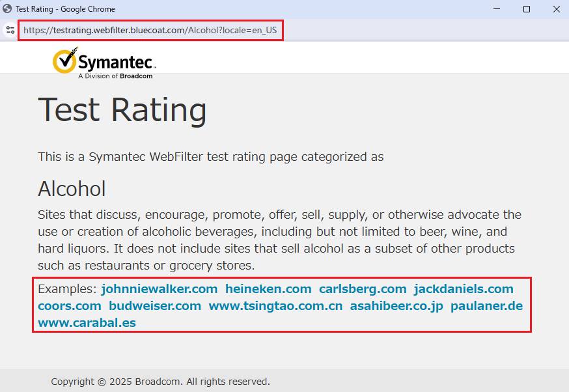Click the Alcohol category heading
The height and width of the screenshot is (392, 569).
[72, 189]
